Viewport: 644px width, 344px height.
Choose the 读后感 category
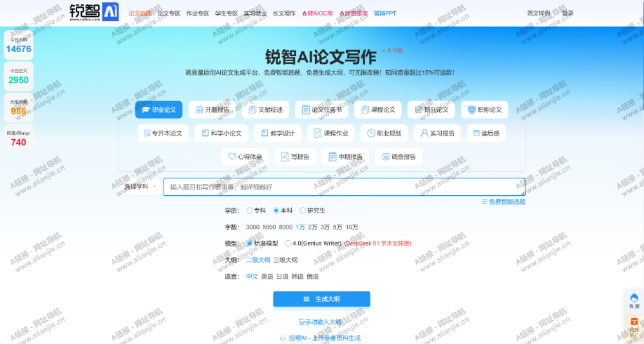coord(486,133)
